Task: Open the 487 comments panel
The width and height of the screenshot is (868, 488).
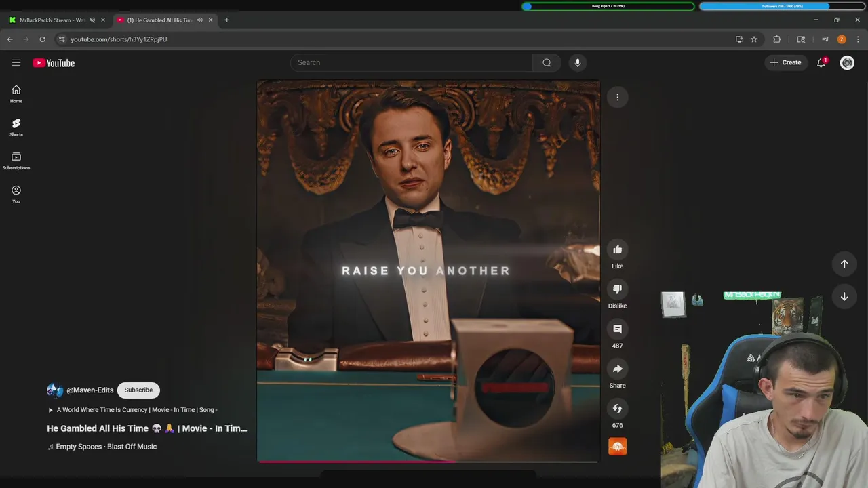Action: 617,329
